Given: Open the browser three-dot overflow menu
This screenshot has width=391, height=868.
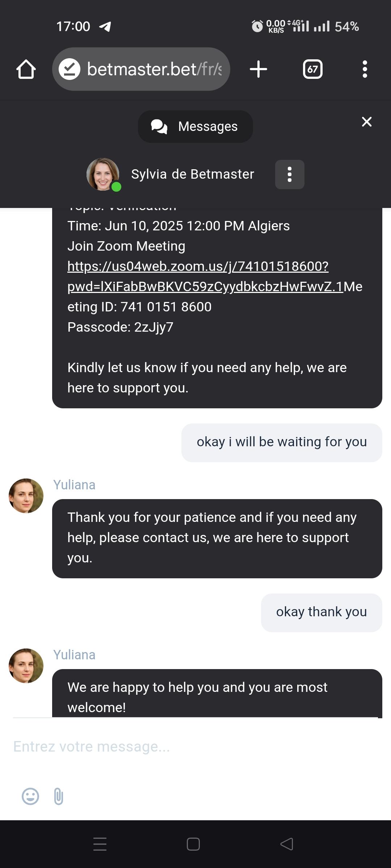Looking at the screenshot, I should (x=365, y=69).
